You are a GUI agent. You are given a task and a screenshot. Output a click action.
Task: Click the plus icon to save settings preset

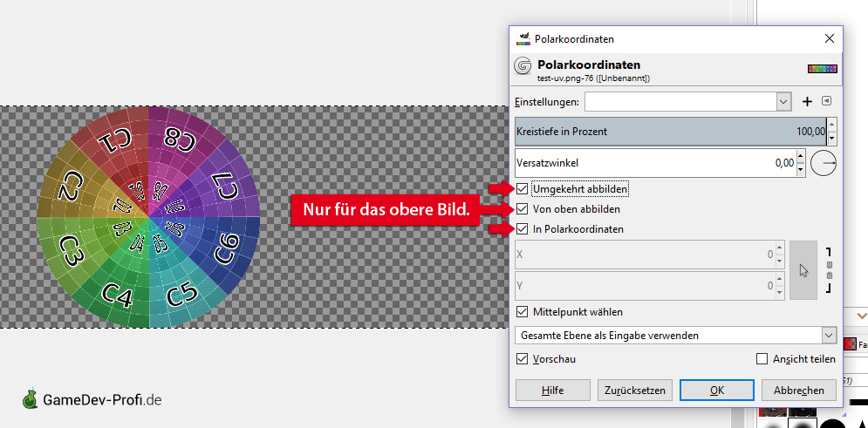[807, 102]
